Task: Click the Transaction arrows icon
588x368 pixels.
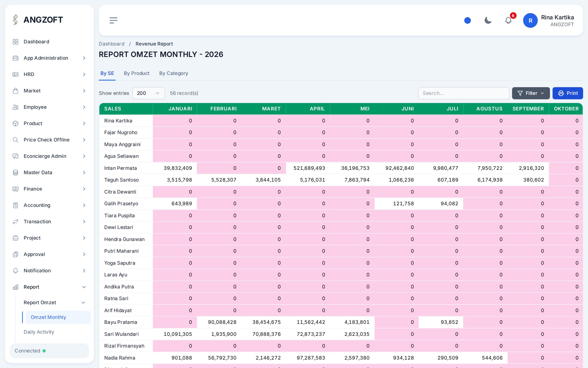Action: pyautogui.click(x=16, y=222)
